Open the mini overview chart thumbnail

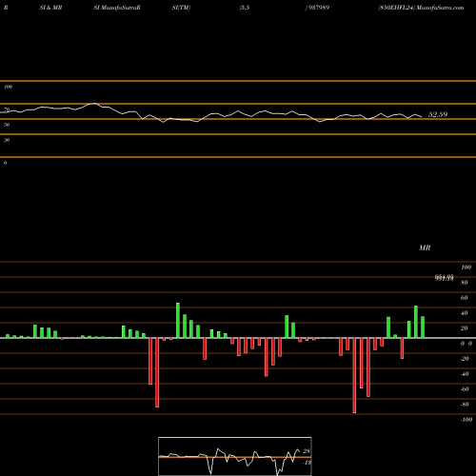tap(235, 456)
